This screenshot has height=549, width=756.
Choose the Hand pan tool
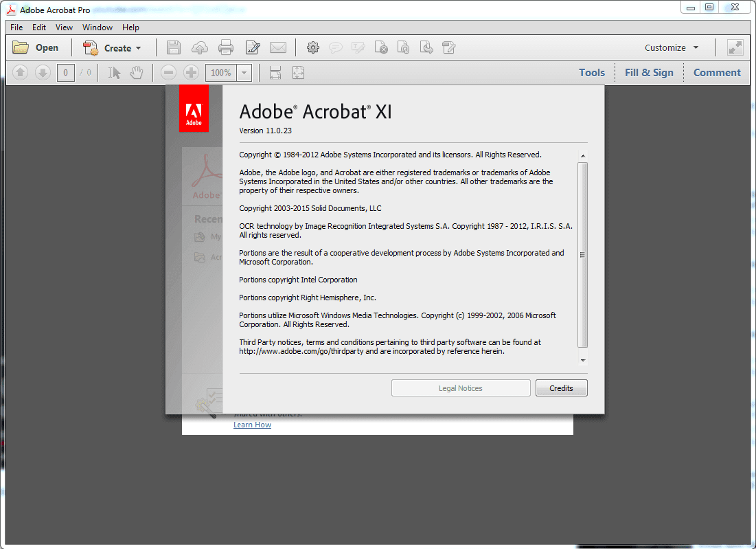(137, 73)
